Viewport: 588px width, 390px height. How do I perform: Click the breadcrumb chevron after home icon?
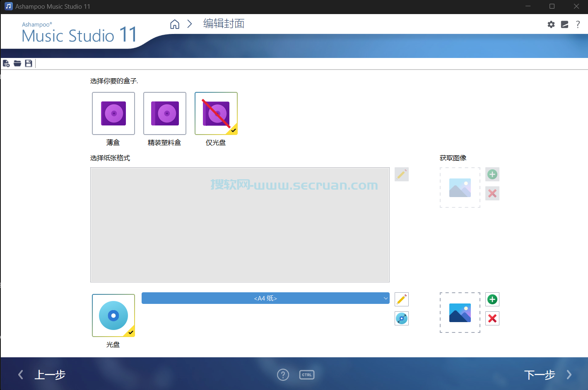click(x=190, y=24)
